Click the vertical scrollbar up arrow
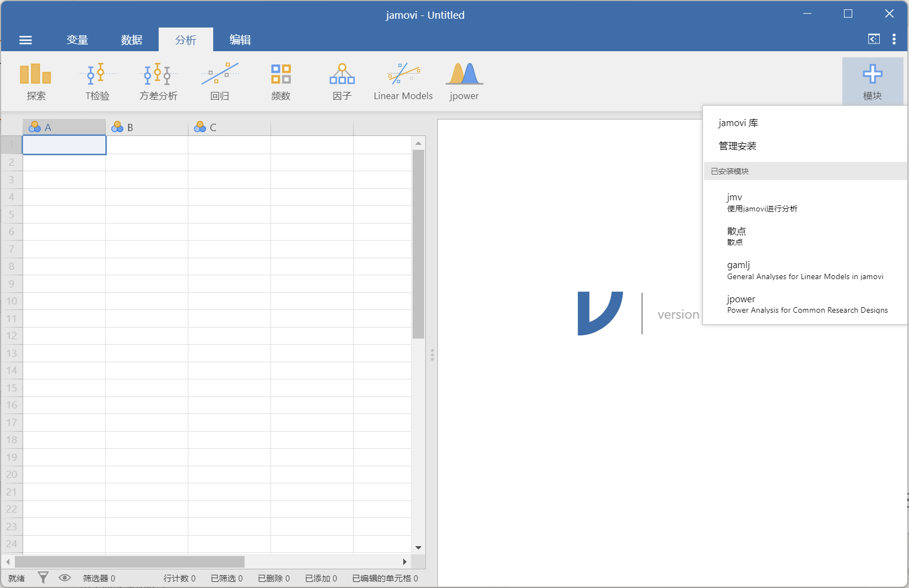 point(418,143)
